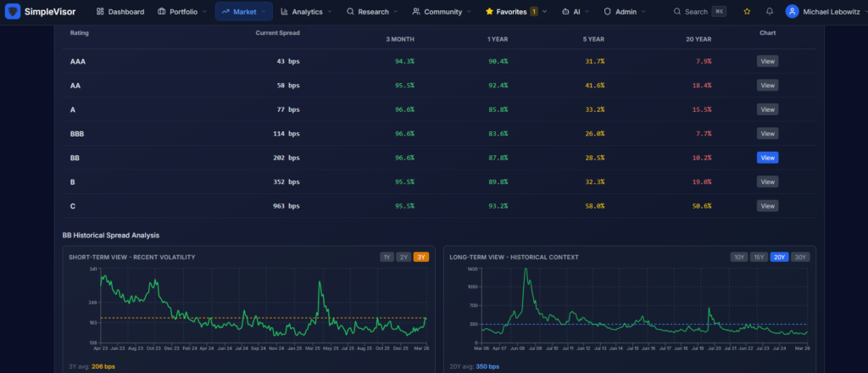
Task: Open notifications with the bell icon
Action: point(769,12)
